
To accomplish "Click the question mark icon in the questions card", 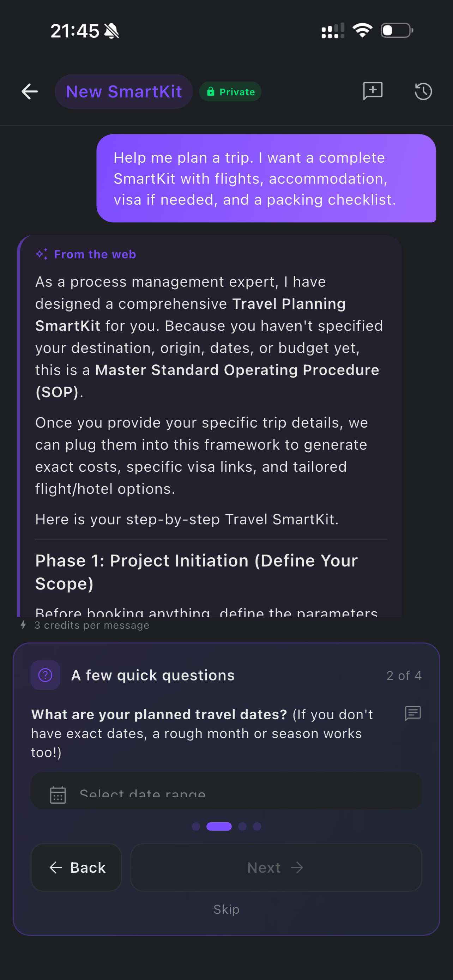I will [x=45, y=675].
